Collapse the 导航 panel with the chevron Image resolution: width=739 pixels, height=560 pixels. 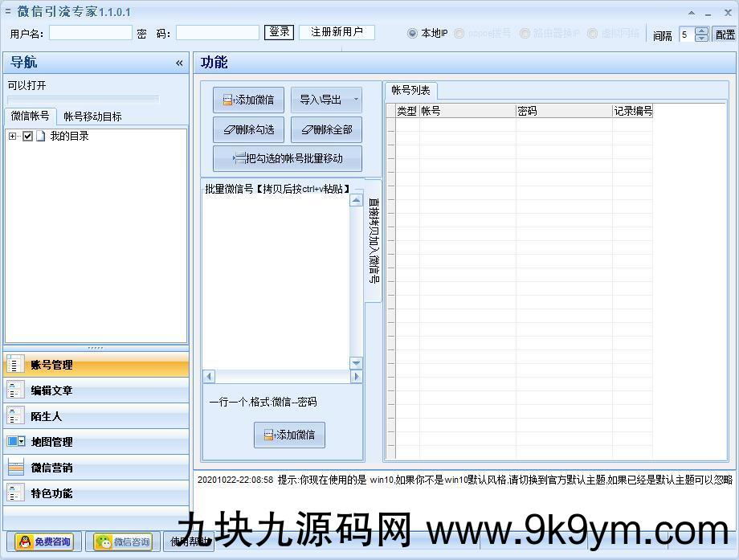(x=179, y=63)
